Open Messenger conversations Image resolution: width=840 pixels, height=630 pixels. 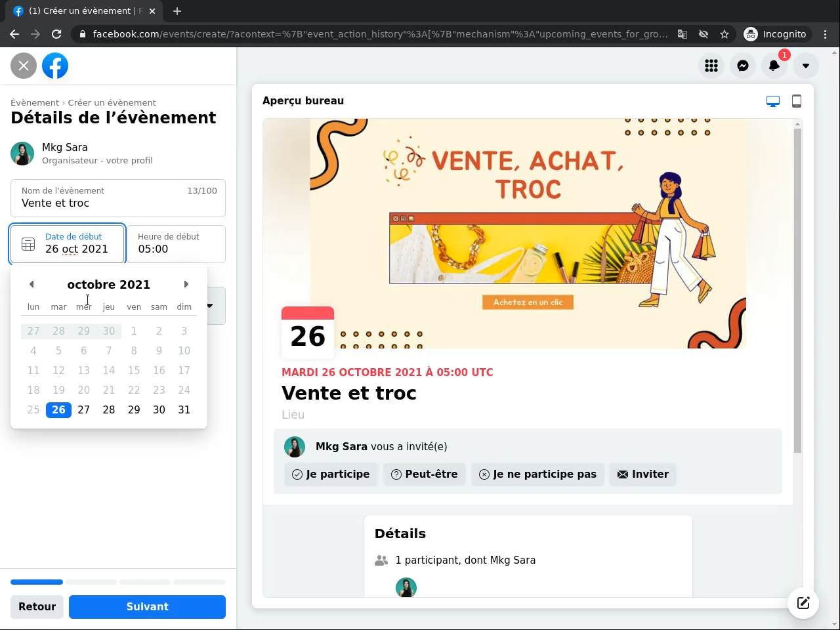[743, 66]
